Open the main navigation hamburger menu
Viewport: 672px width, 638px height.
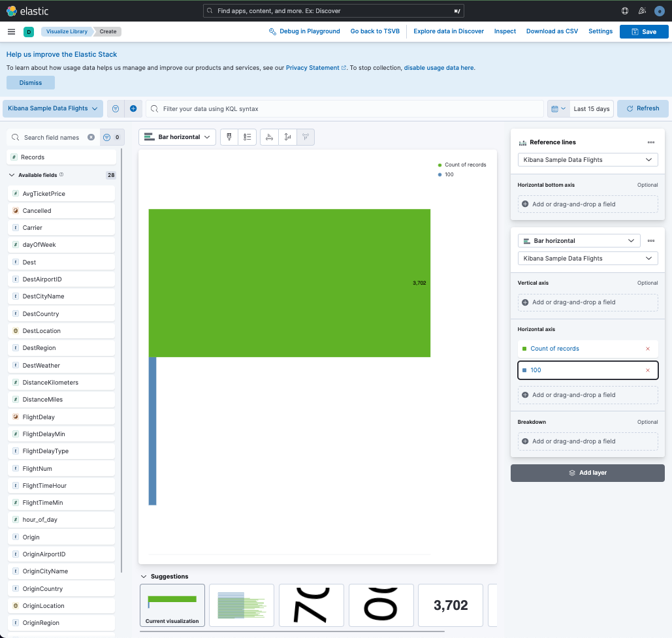pyautogui.click(x=11, y=31)
